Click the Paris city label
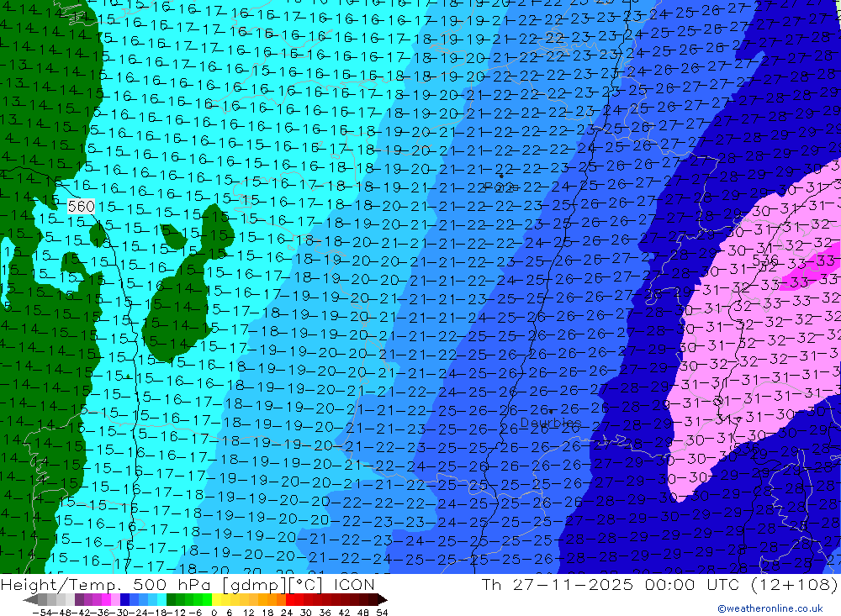The width and height of the screenshot is (841, 616). 501,187
